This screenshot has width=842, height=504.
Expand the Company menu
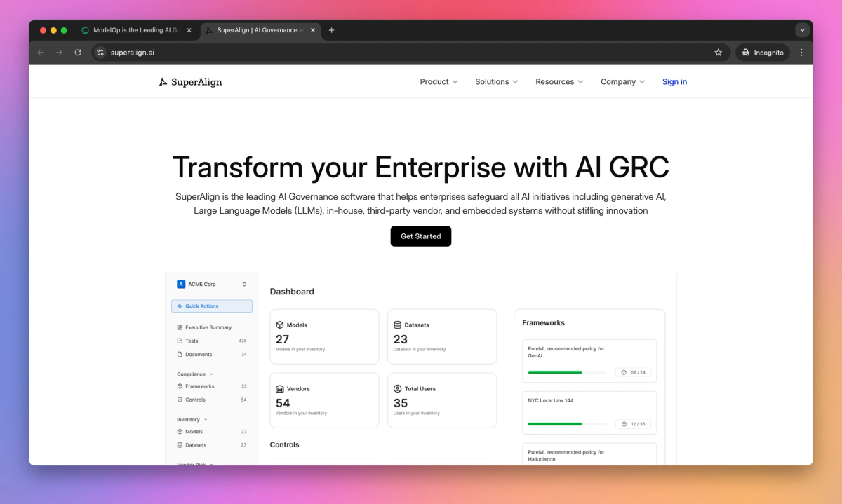622,82
